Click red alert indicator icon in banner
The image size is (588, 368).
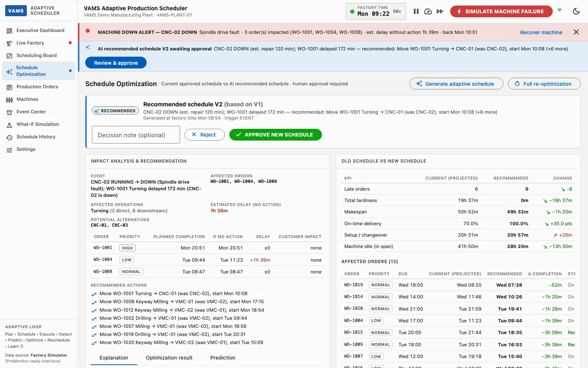88,31
